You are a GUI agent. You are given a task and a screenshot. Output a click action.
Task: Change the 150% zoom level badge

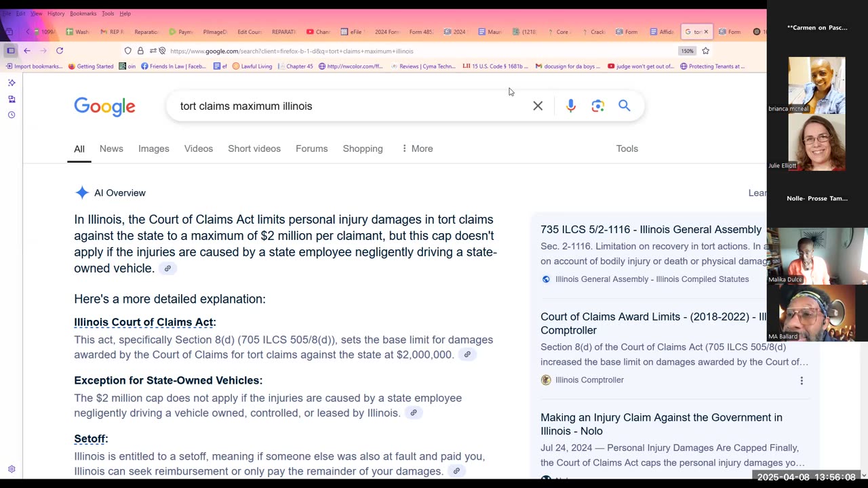688,51
